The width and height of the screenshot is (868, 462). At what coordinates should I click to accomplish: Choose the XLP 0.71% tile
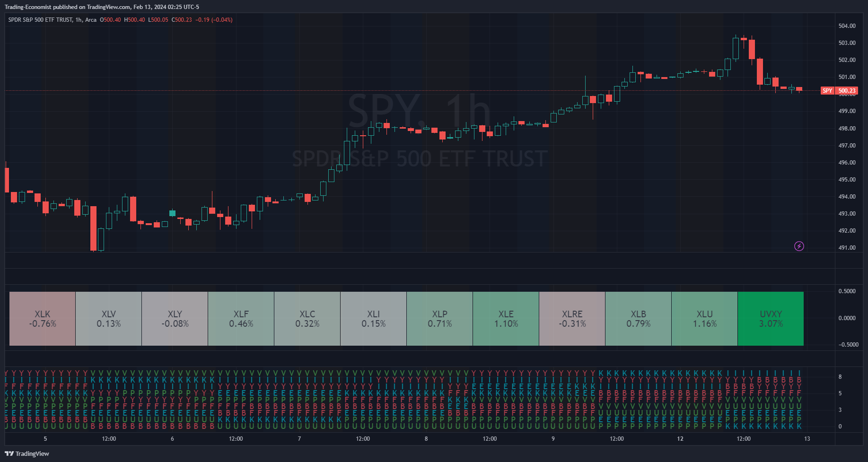tap(440, 319)
